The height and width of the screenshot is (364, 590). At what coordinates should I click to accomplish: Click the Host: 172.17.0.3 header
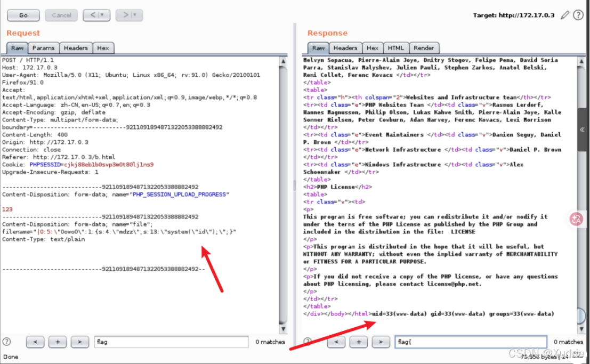pyautogui.click(x=30, y=68)
